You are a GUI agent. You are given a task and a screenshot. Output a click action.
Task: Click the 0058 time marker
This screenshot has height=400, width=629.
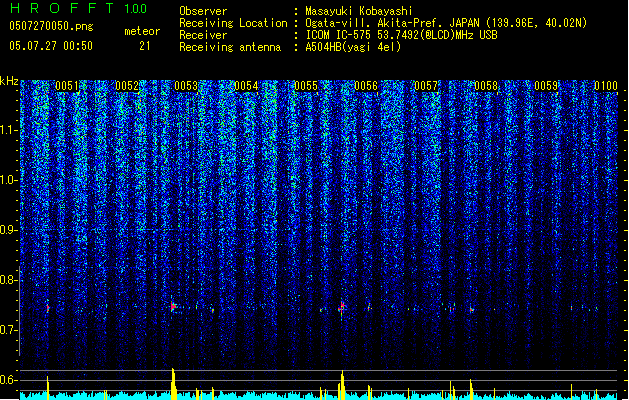tap(486, 86)
